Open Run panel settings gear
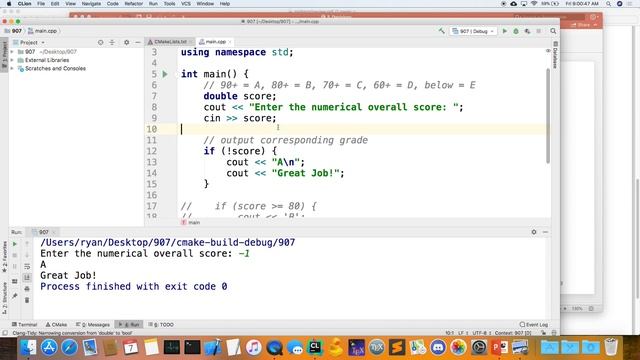Screen dimensions: 640x360 click(x=534, y=232)
